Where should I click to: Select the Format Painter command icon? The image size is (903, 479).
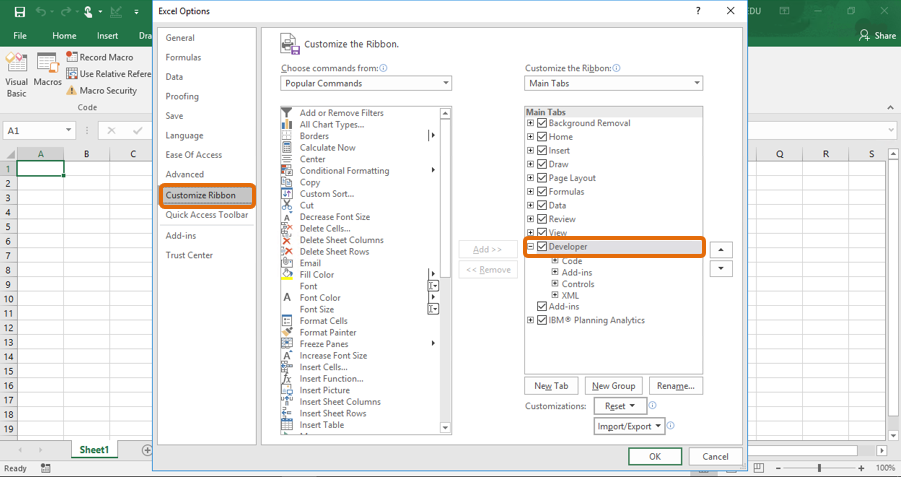287,332
